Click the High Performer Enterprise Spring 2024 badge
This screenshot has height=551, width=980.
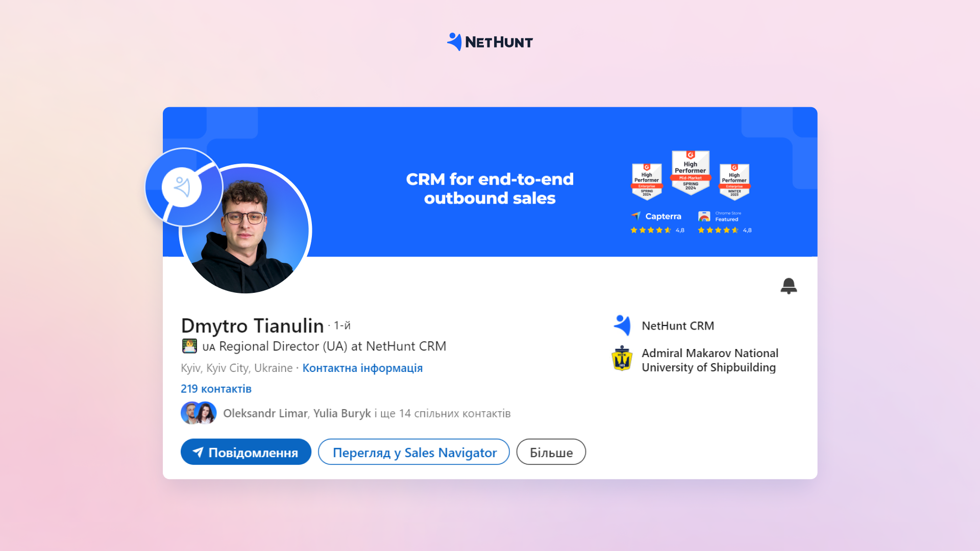pyautogui.click(x=647, y=182)
